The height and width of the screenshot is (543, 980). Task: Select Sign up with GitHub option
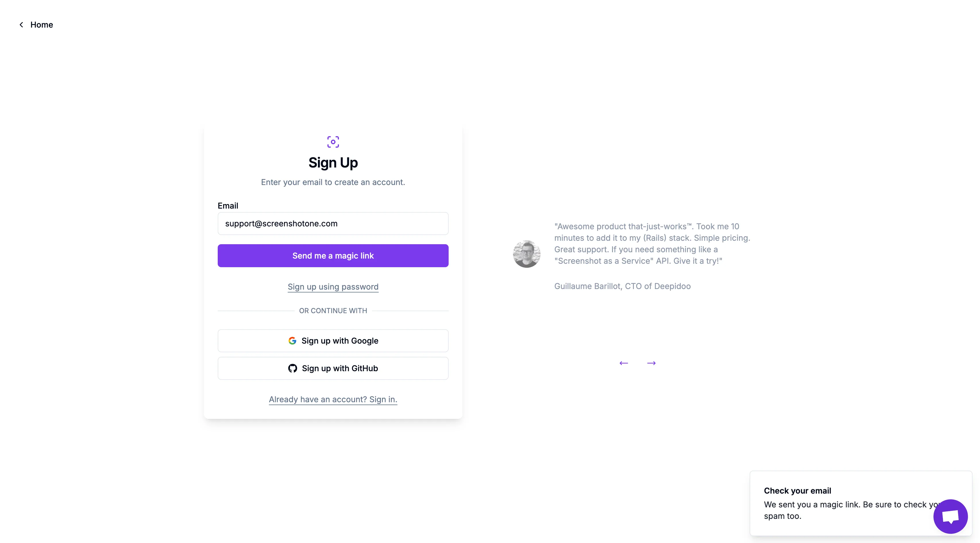click(333, 368)
